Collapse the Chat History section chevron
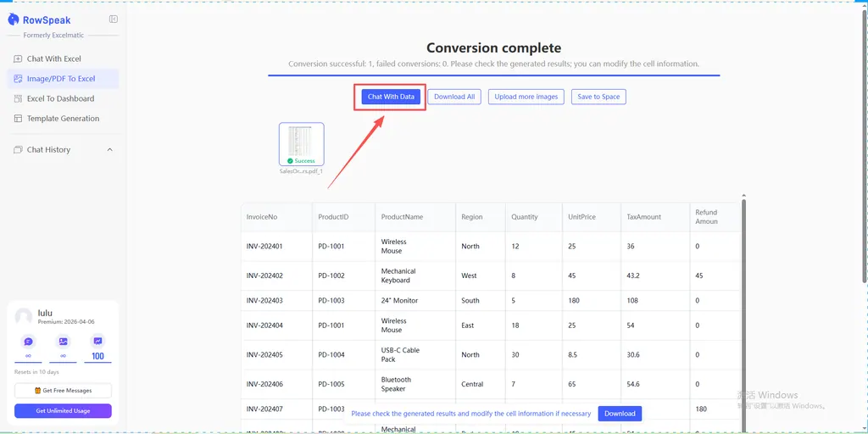 pos(109,150)
